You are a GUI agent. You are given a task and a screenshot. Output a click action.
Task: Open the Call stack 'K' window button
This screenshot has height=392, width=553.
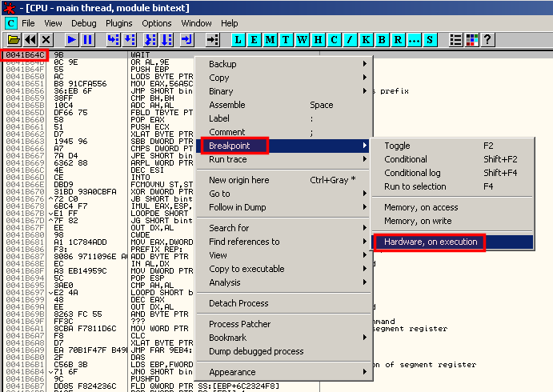367,39
